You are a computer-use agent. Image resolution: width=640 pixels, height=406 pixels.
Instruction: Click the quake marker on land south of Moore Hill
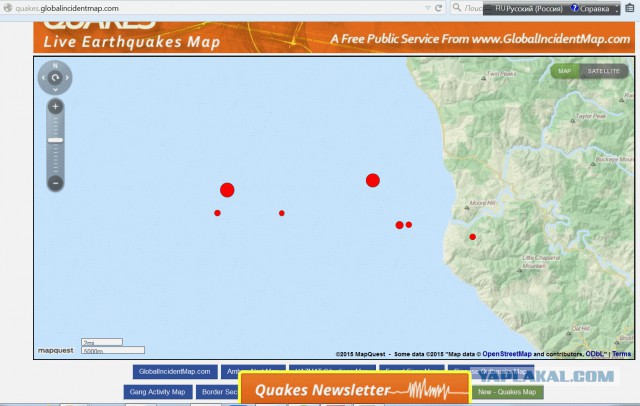(472, 237)
